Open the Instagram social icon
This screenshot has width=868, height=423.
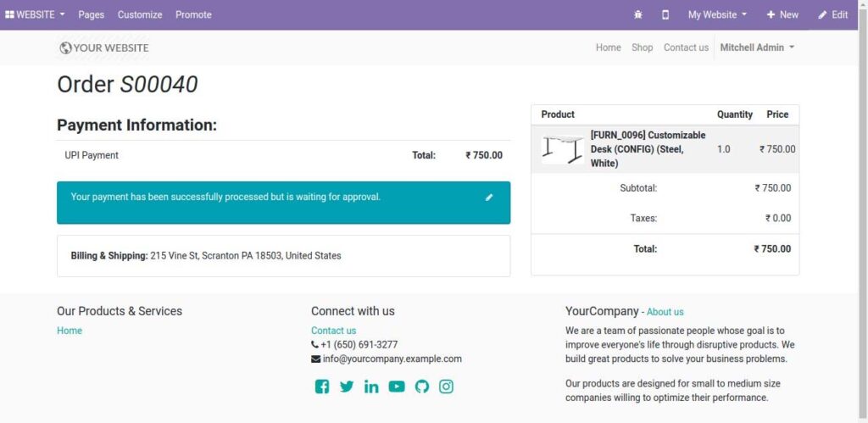pos(446,387)
